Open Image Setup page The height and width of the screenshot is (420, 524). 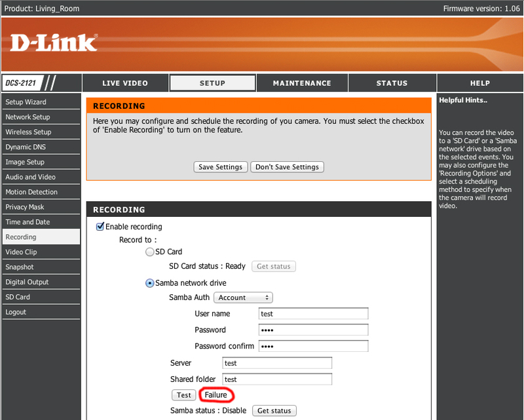41,162
